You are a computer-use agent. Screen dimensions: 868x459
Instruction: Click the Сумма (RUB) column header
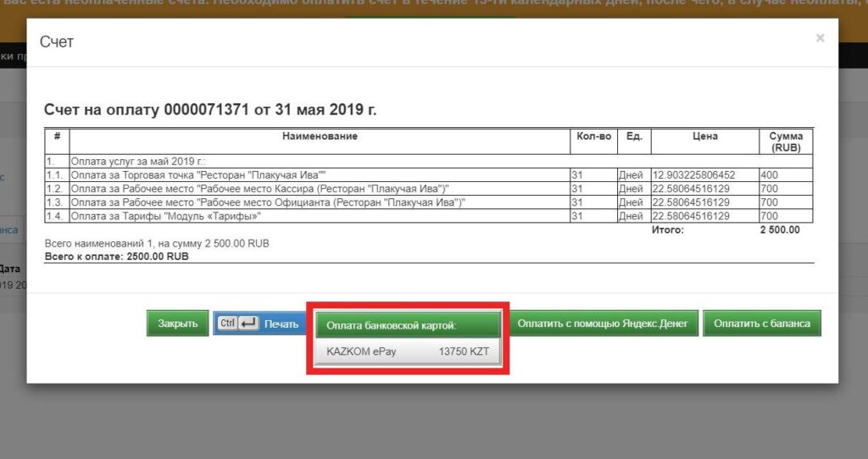786,141
